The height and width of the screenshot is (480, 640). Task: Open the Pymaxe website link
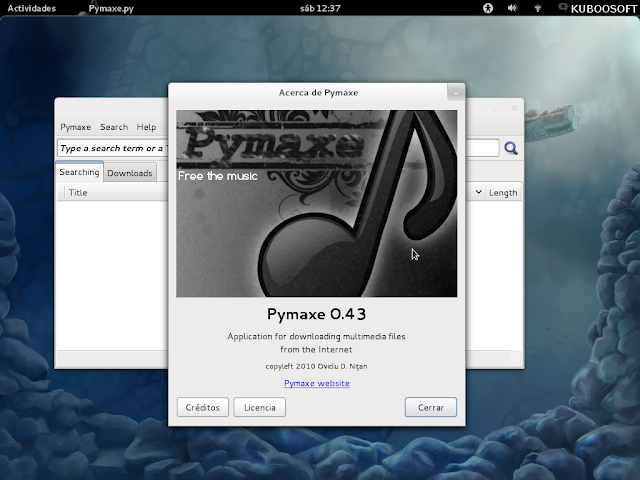tap(317, 383)
